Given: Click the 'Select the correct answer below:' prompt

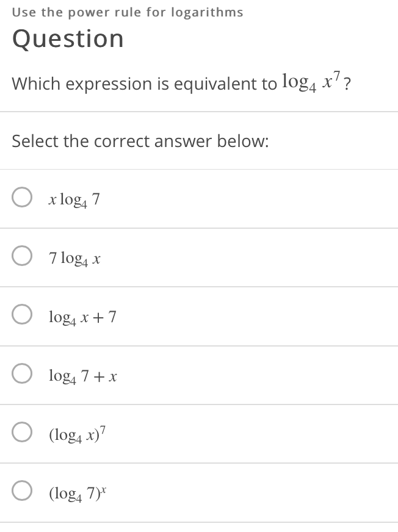Looking at the screenshot, I should [140, 141].
